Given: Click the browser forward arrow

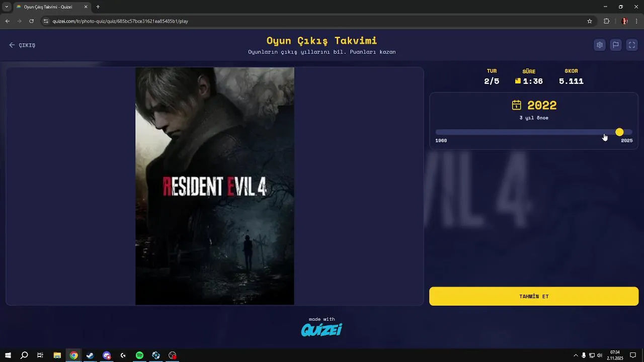Looking at the screenshot, I should pyautogui.click(x=20, y=21).
